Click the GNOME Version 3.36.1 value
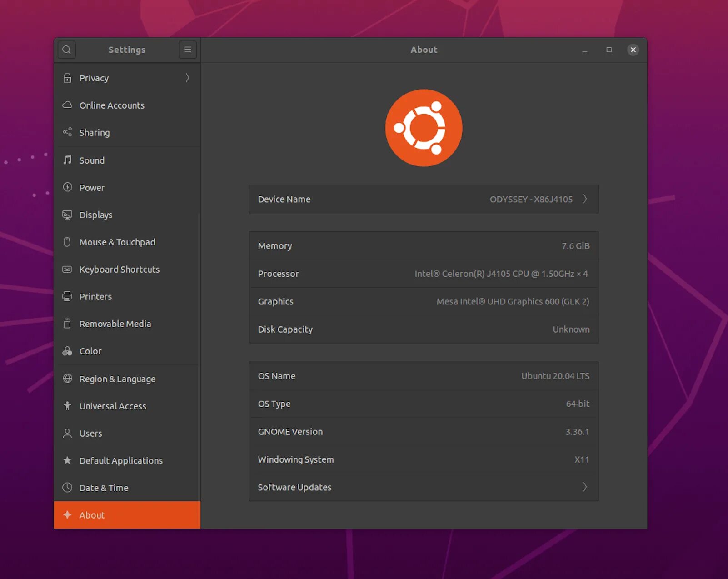Image resolution: width=728 pixels, height=579 pixels. pos(577,432)
